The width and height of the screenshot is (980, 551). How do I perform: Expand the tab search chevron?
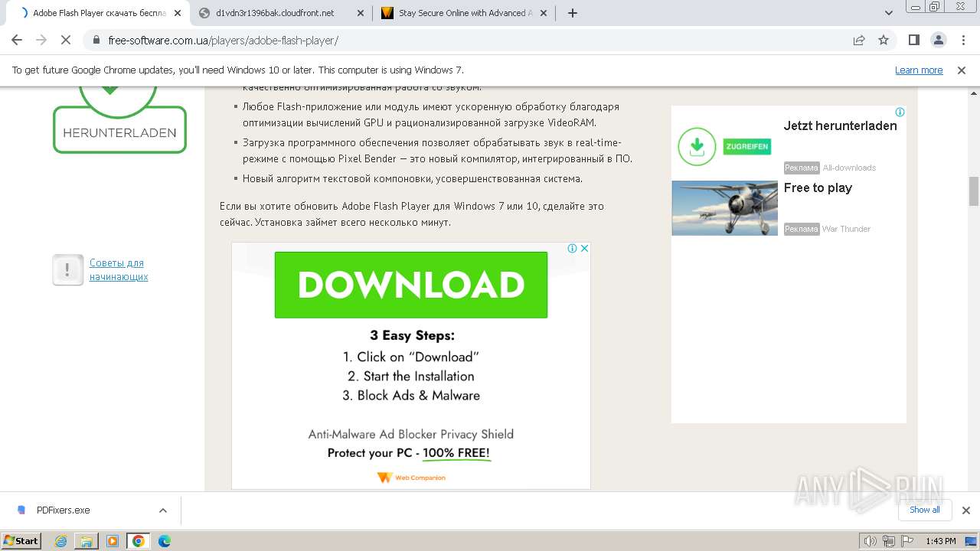(889, 13)
